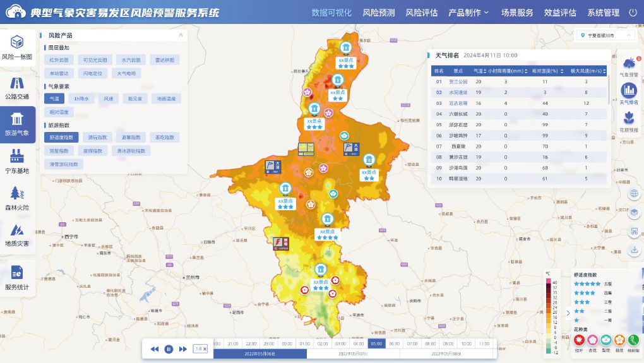
Task: Switch to the 风险预测 tab
Action: [x=379, y=13]
